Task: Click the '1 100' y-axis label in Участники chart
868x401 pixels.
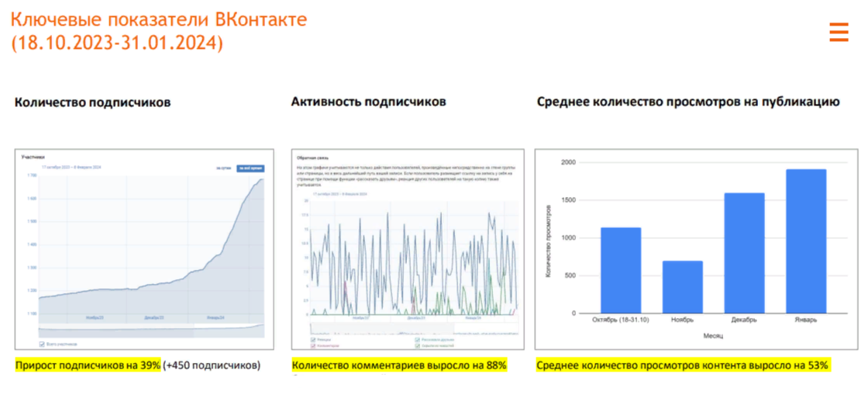Action: (x=30, y=313)
